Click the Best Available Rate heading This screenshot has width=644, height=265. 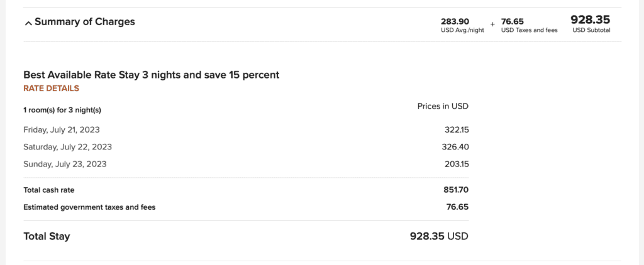[x=151, y=75]
